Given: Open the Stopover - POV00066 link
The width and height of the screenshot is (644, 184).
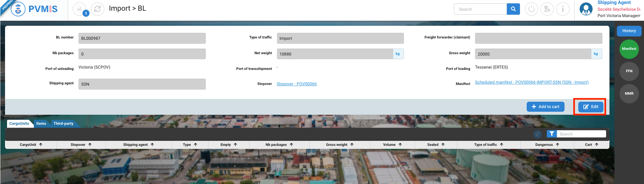Looking at the screenshot, I should coord(296,84).
